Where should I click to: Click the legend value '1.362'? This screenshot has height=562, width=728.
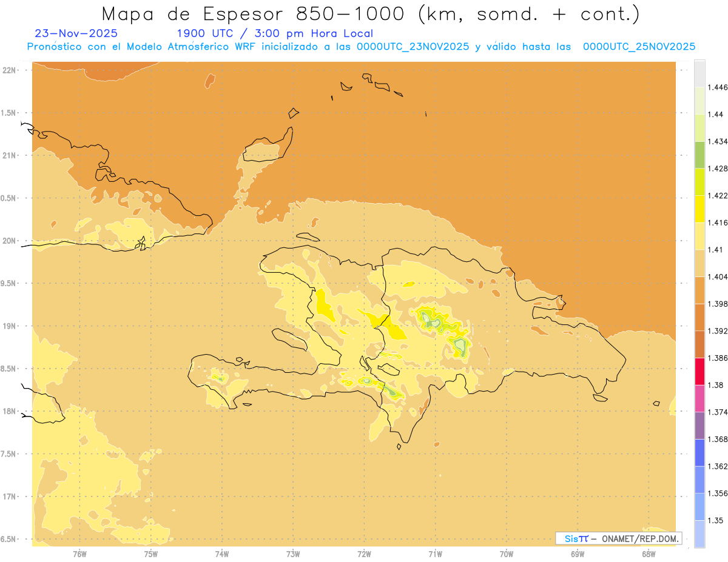[x=718, y=466]
